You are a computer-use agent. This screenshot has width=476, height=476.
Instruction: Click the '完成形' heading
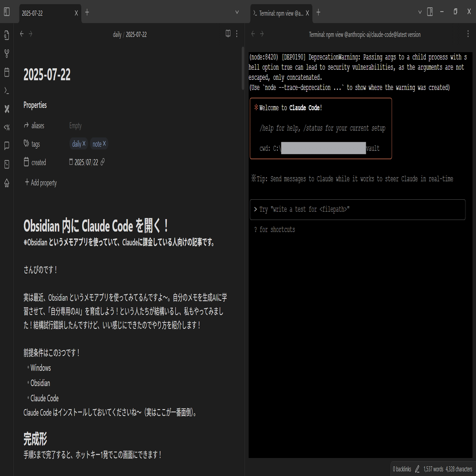click(35, 439)
